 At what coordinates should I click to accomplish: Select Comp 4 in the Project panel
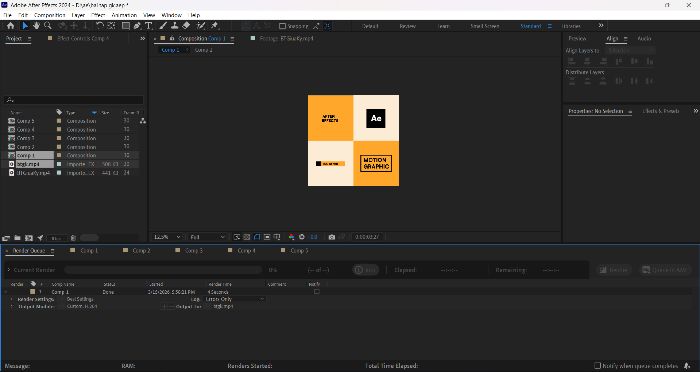click(25, 130)
